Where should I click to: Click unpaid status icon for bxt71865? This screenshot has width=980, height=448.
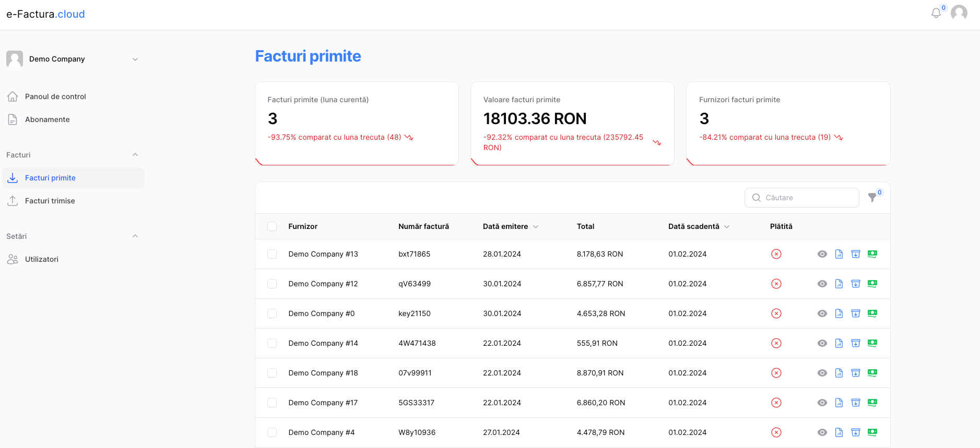pos(776,254)
